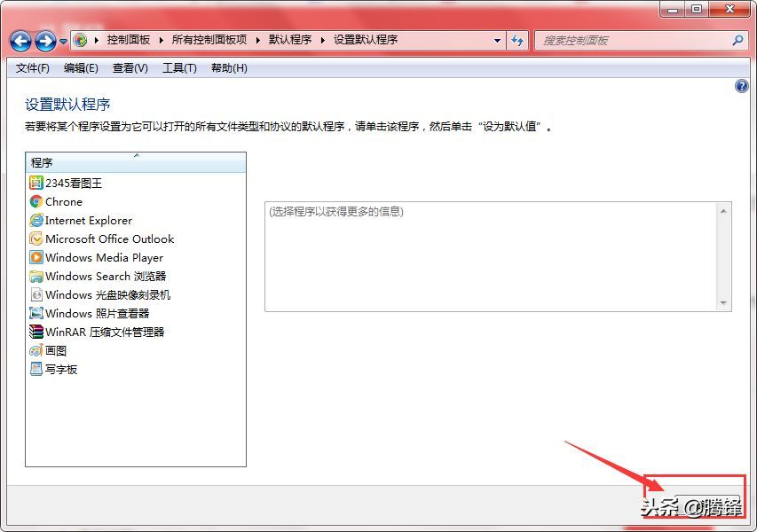757x532 pixels.
Task: Open the 文件(F) menu
Action: [x=32, y=68]
